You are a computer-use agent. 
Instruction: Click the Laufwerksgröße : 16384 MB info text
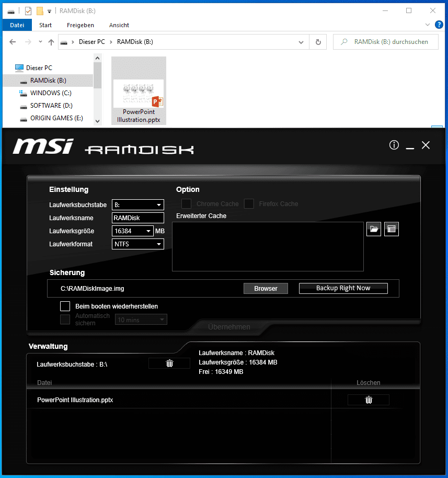[x=238, y=362]
